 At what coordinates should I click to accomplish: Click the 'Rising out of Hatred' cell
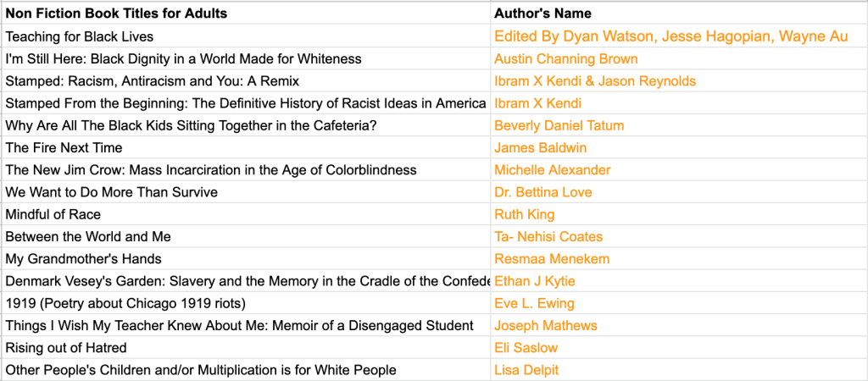pyautogui.click(x=65, y=347)
